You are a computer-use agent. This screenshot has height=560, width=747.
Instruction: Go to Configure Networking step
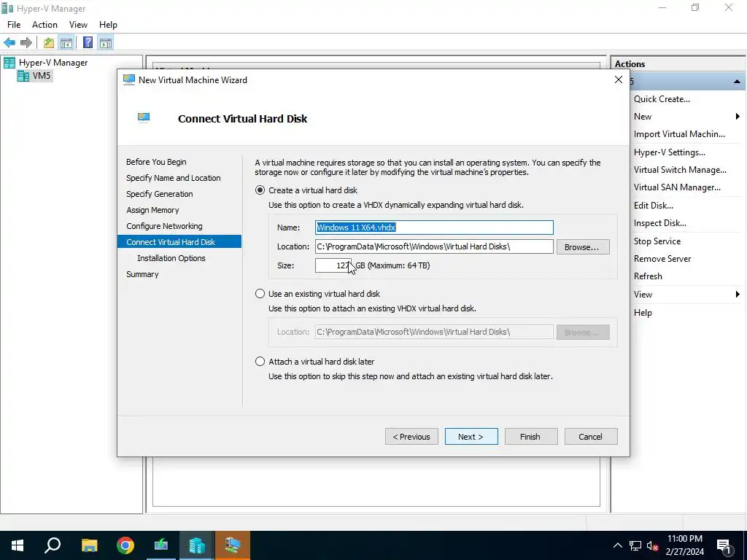(164, 226)
